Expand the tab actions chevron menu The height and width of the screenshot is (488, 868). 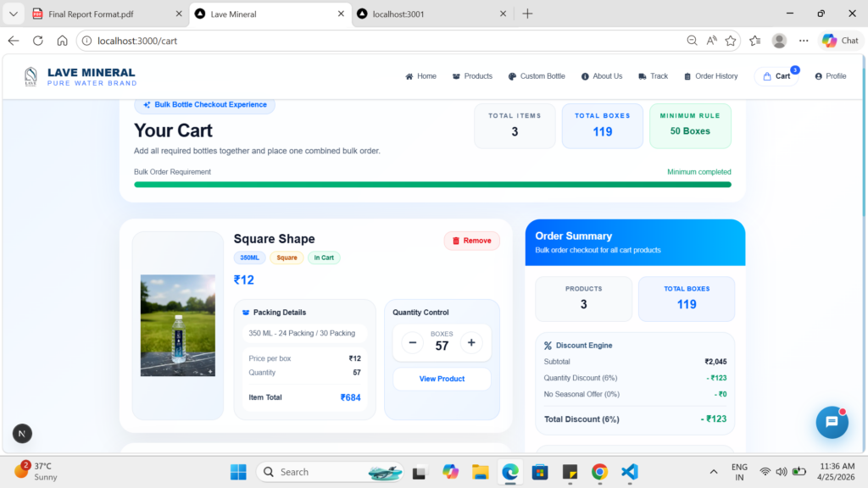click(x=14, y=14)
